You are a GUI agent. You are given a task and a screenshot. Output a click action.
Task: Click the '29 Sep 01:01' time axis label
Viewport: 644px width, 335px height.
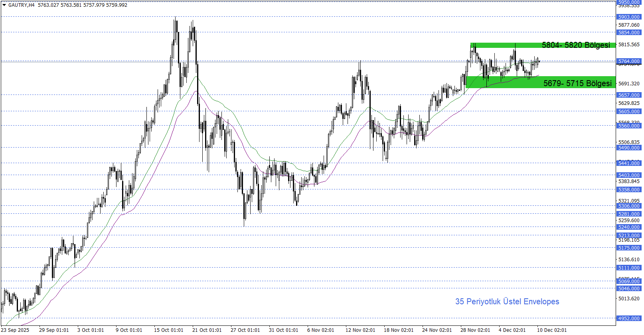(x=54, y=330)
